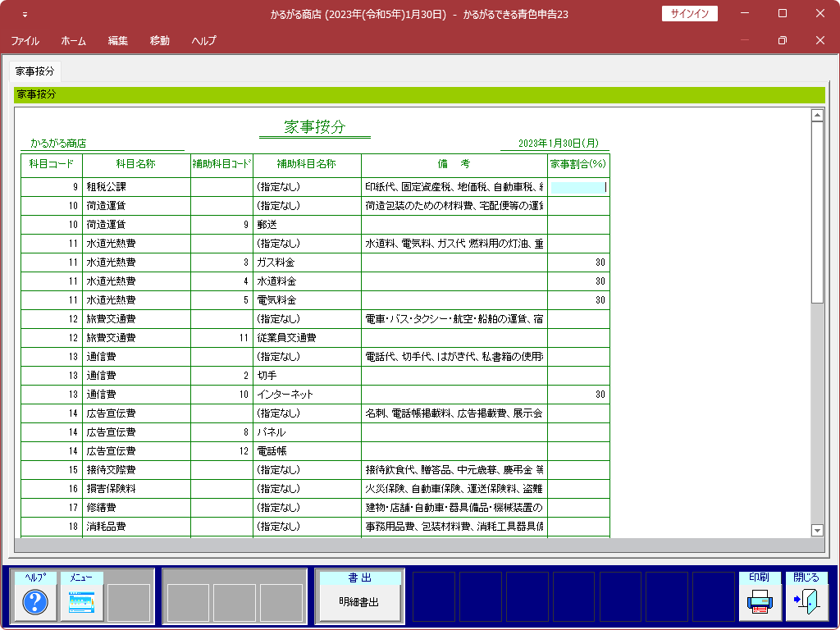
Task: Click the 科目コード column header
Action: (52, 164)
